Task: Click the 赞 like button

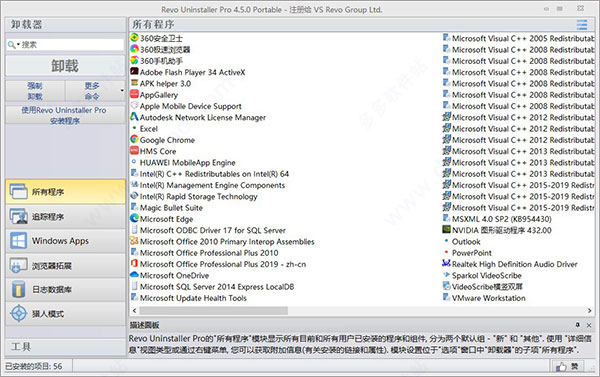Action: 569,366
